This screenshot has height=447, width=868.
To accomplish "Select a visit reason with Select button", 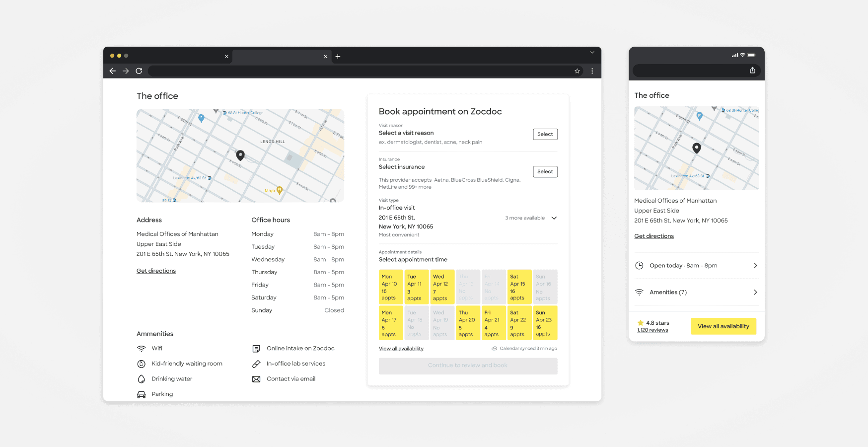I will point(545,134).
